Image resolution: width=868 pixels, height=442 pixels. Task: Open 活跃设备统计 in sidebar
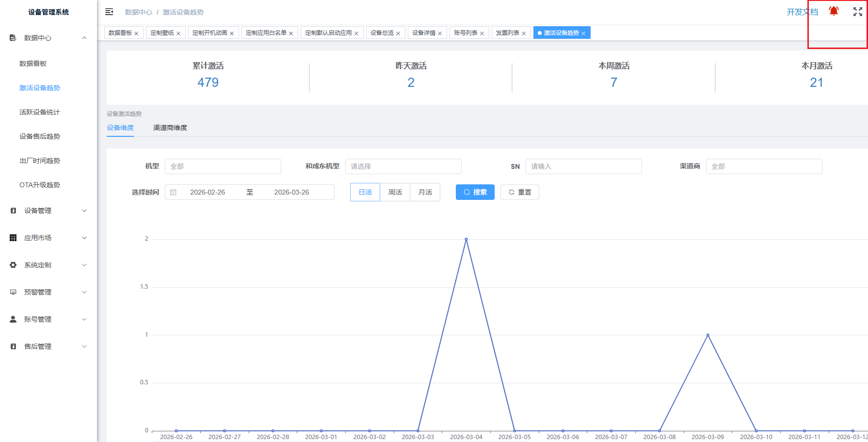click(40, 112)
